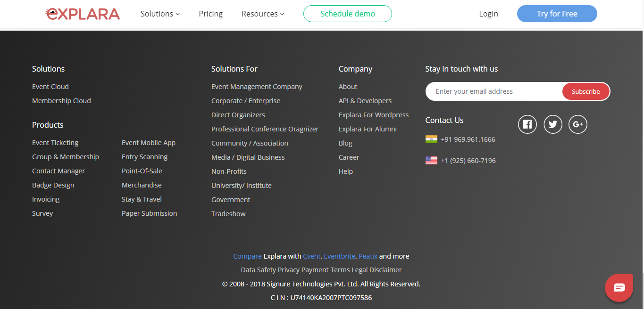Open the Career link

click(x=349, y=157)
